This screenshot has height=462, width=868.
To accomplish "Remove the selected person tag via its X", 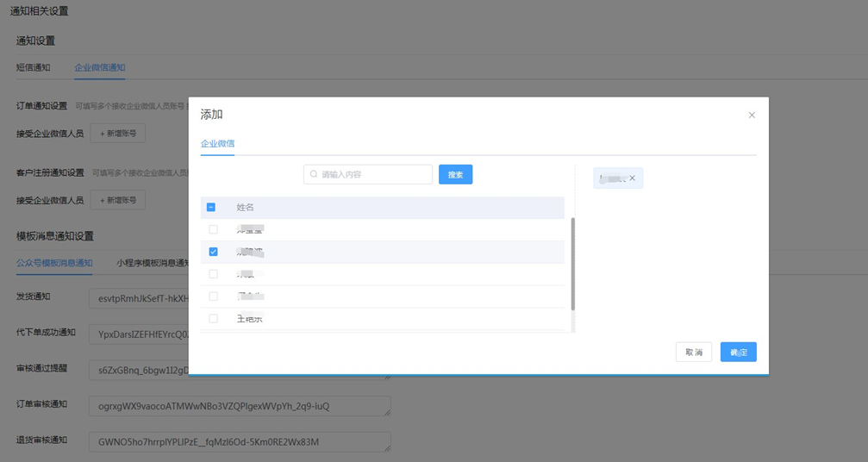I will pos(633,178).
